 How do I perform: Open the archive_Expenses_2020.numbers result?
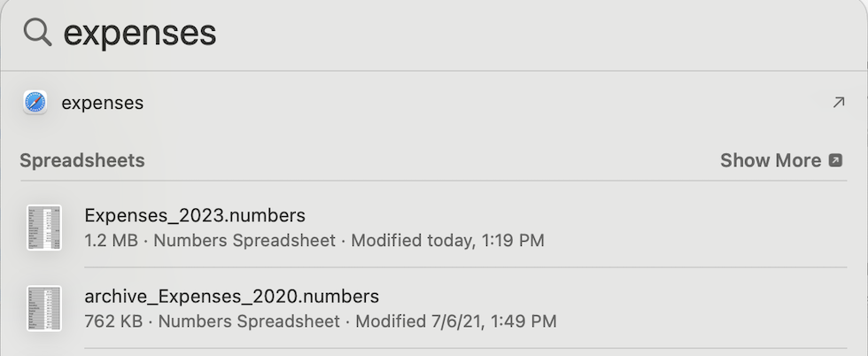tap(232, 296)
